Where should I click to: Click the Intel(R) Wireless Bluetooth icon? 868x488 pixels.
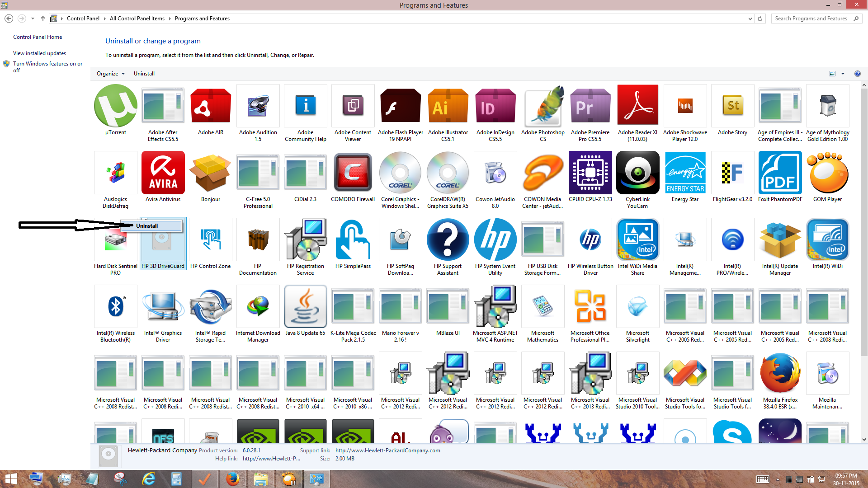115,307
